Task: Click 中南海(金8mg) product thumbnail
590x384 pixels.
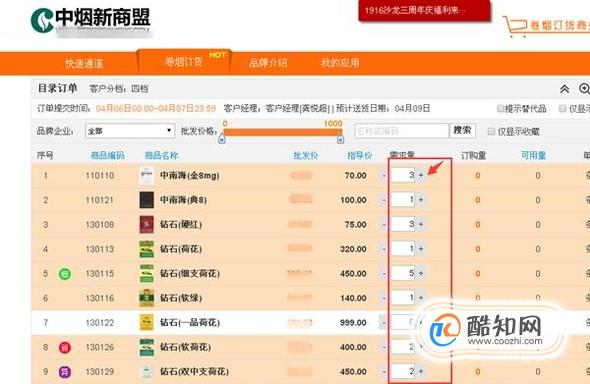Action: [146, 176]
